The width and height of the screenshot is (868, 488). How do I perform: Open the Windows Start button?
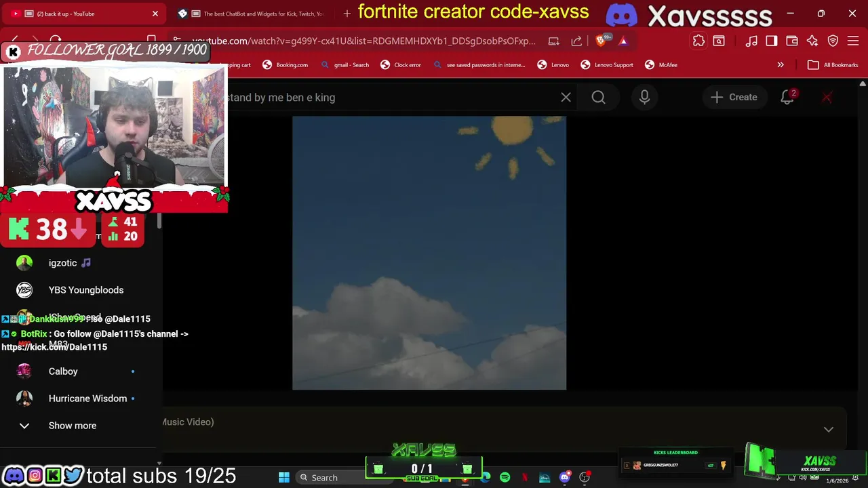pyautogui.click(x=284, y=478)
